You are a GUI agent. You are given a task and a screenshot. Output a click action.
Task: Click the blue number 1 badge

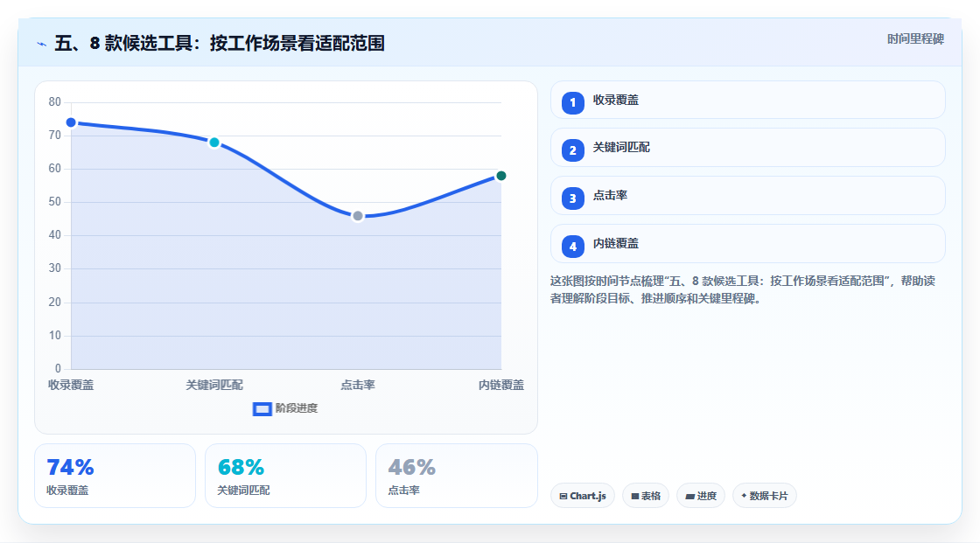click(x=572, y=103)
